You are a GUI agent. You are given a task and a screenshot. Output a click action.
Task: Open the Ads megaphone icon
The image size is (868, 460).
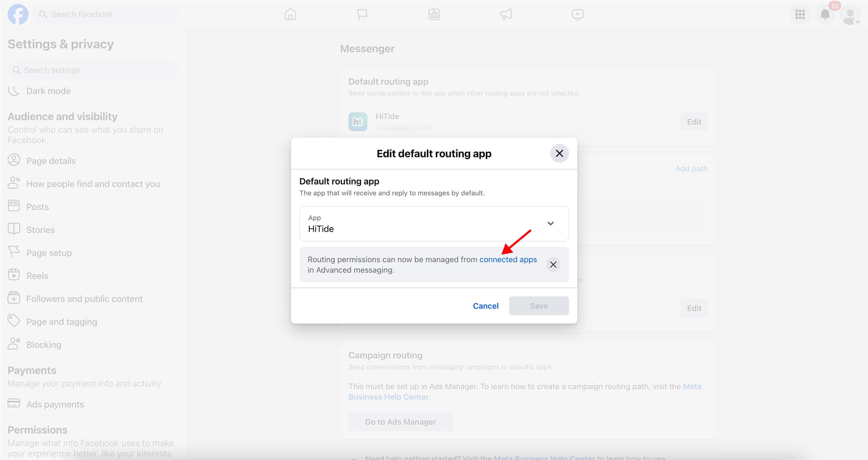(x=506, y=14)
